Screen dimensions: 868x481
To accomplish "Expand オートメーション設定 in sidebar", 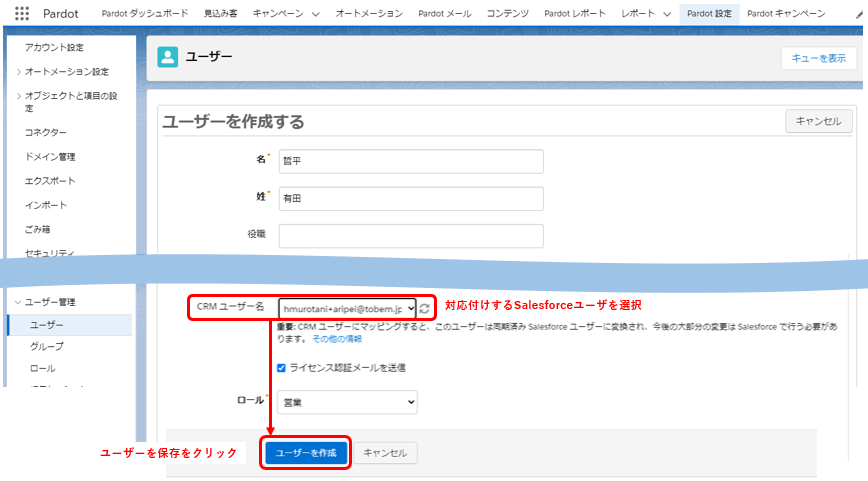I will tap(19, 72).
